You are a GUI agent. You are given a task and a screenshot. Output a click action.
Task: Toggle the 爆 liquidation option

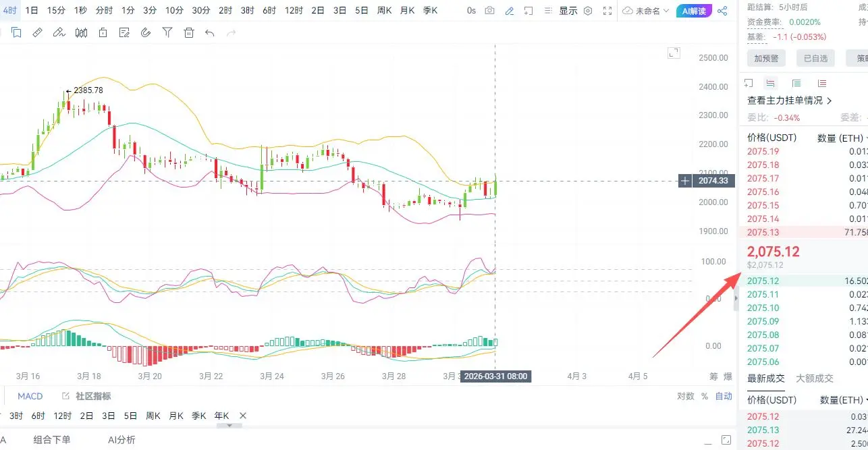(x=728, y=376)
